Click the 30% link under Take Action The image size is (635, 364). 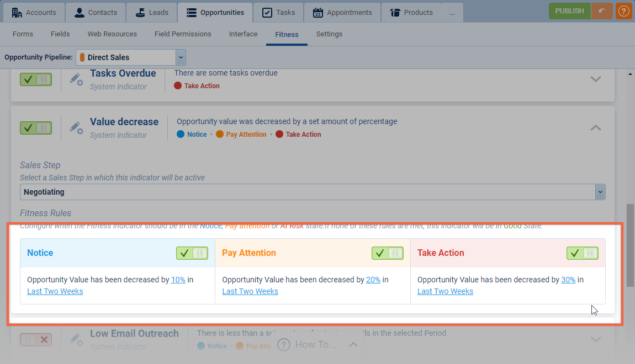568,280
